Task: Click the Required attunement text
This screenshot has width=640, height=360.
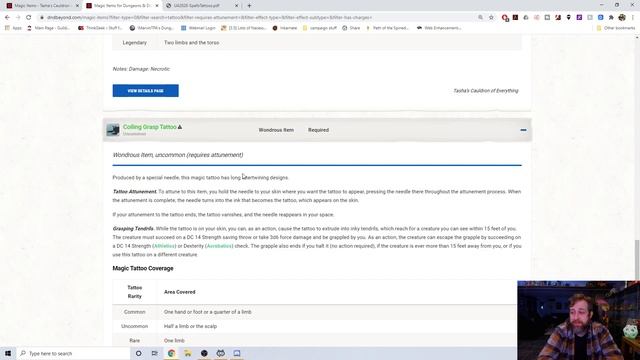Action: click(x=318, y=130)
